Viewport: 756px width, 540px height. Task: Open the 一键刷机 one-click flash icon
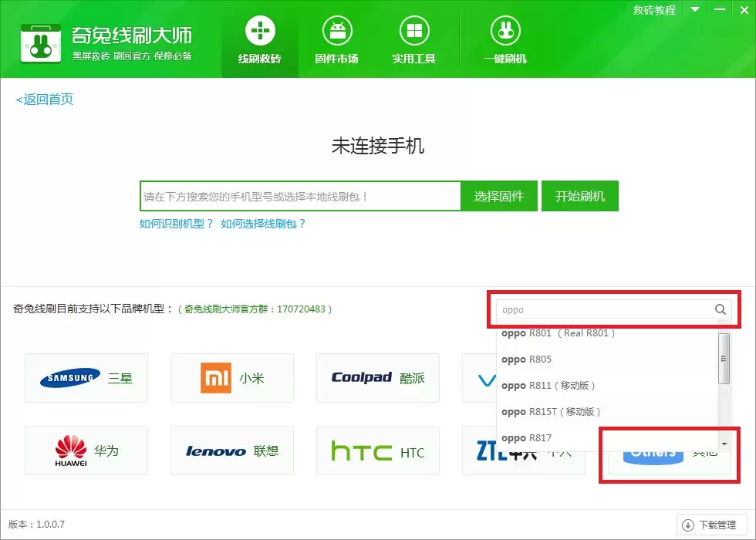point(504,39)
